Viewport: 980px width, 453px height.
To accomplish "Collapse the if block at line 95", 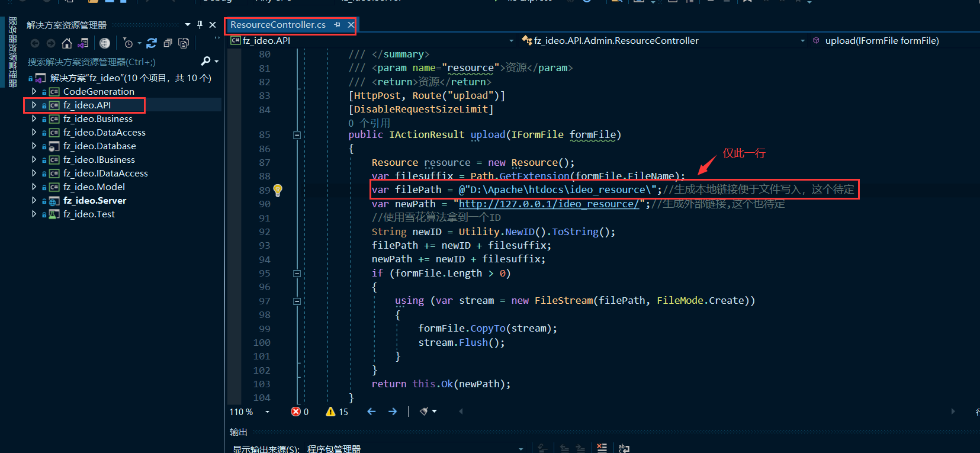I will 297,274.
